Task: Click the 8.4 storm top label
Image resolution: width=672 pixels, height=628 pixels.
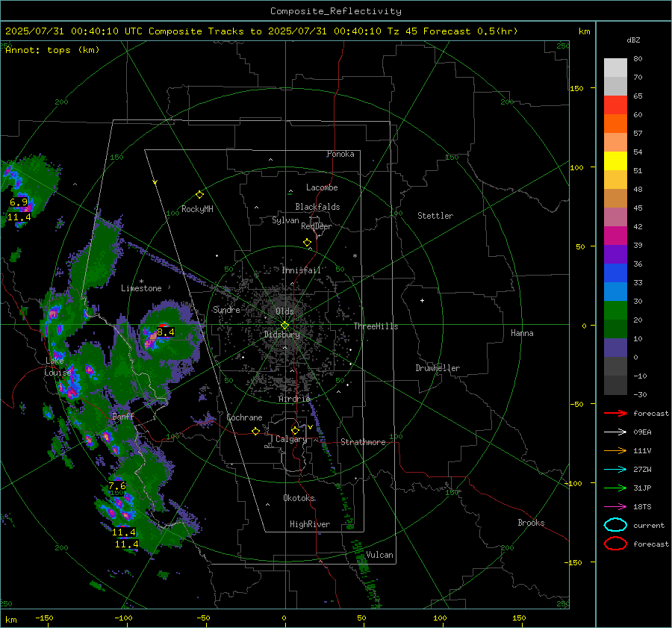Action: point(166,332)
